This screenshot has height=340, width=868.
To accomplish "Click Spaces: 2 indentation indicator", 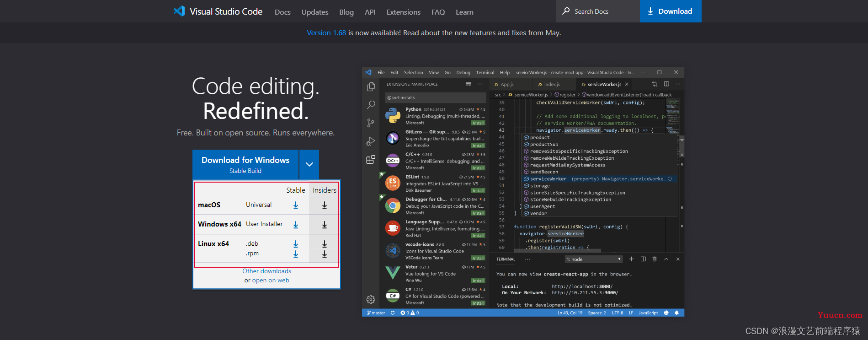I will coord(597,313).
